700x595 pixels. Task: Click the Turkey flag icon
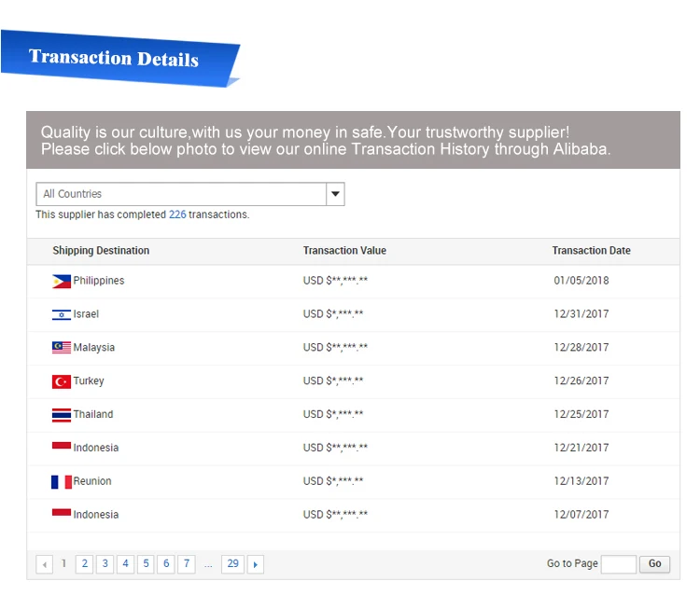(x=62, y=381)
